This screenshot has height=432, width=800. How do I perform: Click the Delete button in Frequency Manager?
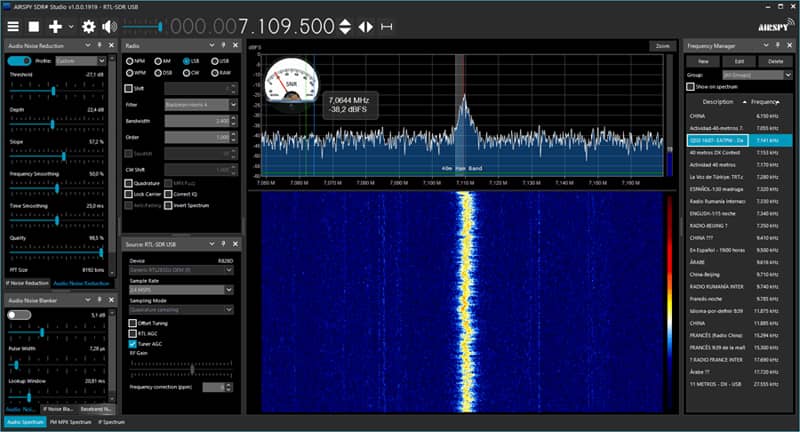(775, 61)
